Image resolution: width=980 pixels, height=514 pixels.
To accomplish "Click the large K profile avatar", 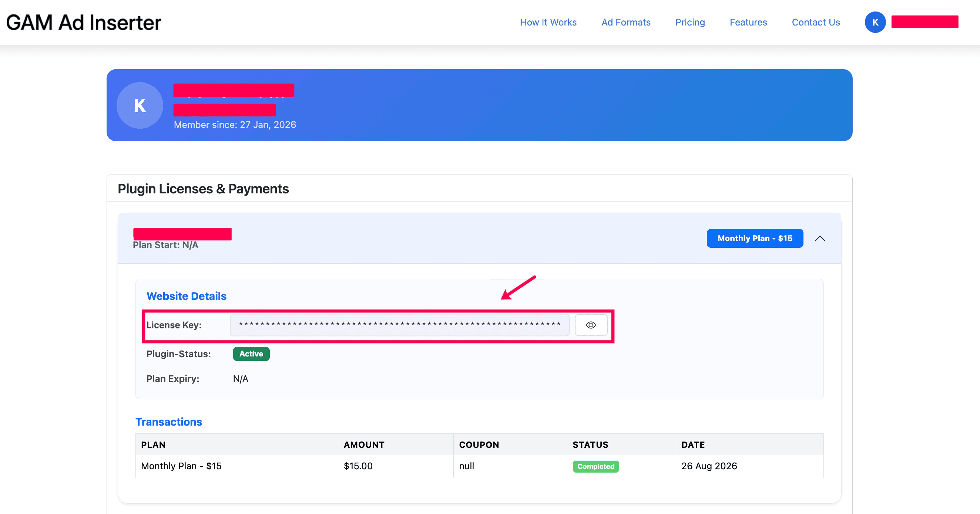I will click(x=140, y=105).
